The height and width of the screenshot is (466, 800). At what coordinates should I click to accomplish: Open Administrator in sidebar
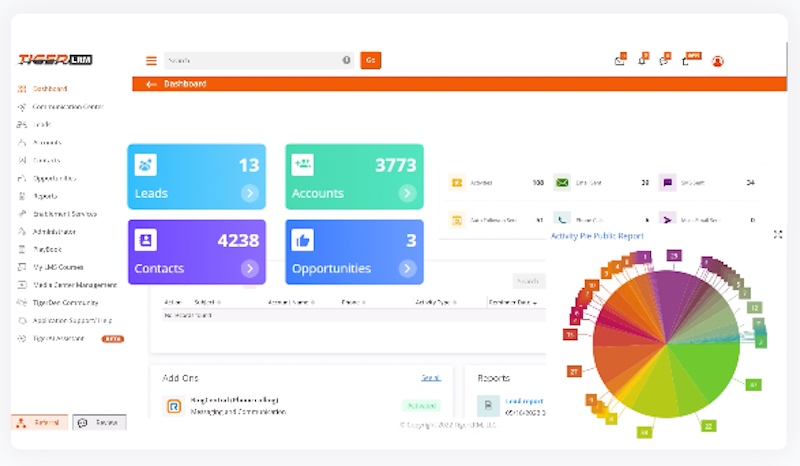[54, 232]
